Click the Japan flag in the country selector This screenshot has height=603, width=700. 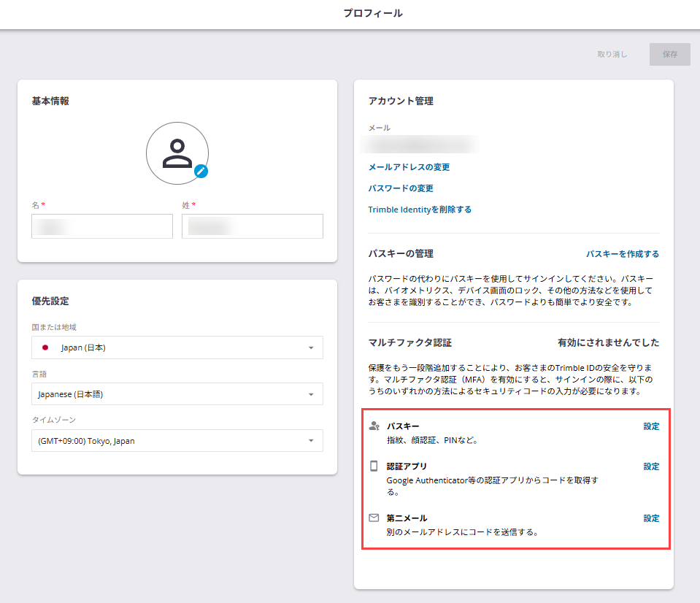(x=43, y=347)
